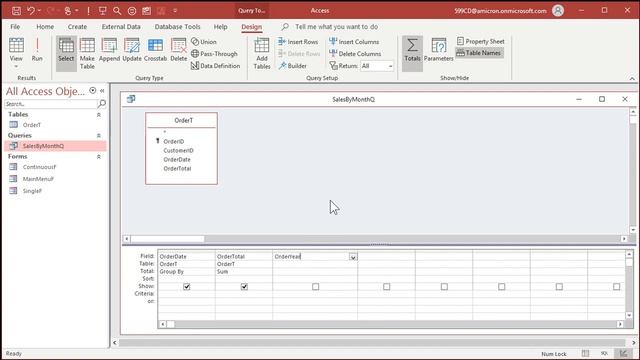Run the query with the Run icon
This screenshot has height=360, width=640.
(x=37, y=50)
